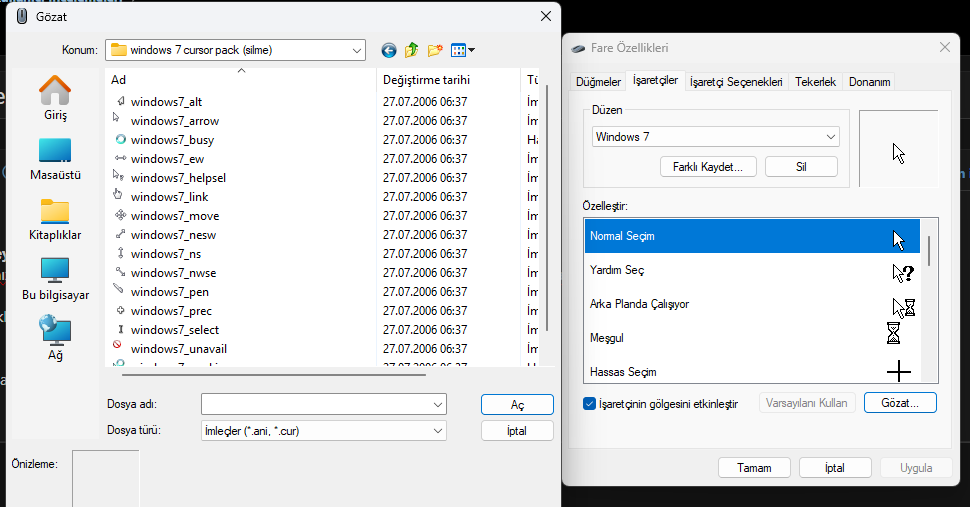Click Tamam in Fare Özellikleri
Viewport: 970px width, 507px height.
[x=754, y=468]
